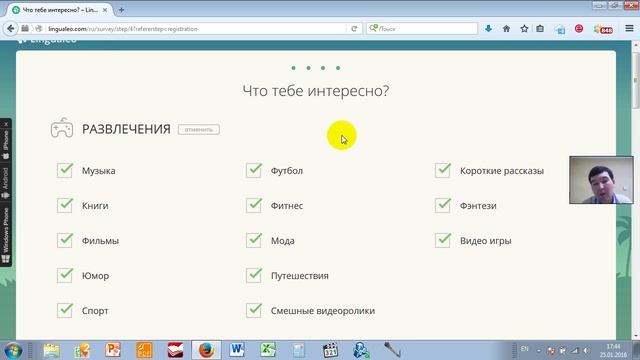Click the last progress step dot

[x=338, y=68]
